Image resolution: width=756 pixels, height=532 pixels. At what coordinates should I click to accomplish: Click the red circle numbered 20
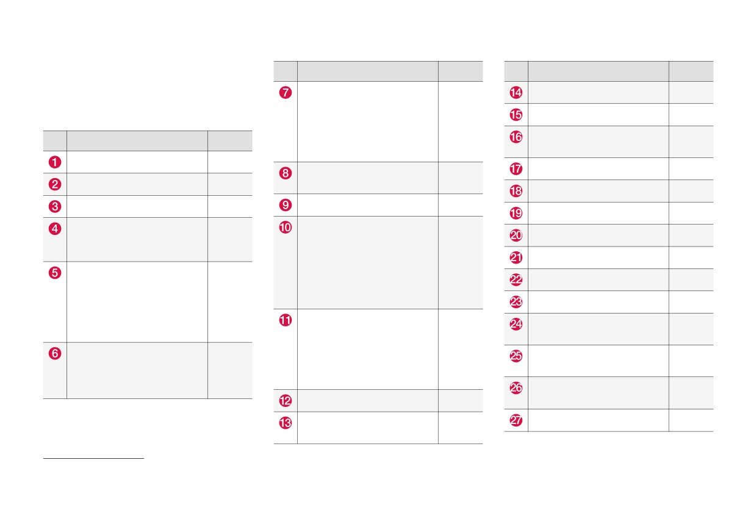click(516, 235)
